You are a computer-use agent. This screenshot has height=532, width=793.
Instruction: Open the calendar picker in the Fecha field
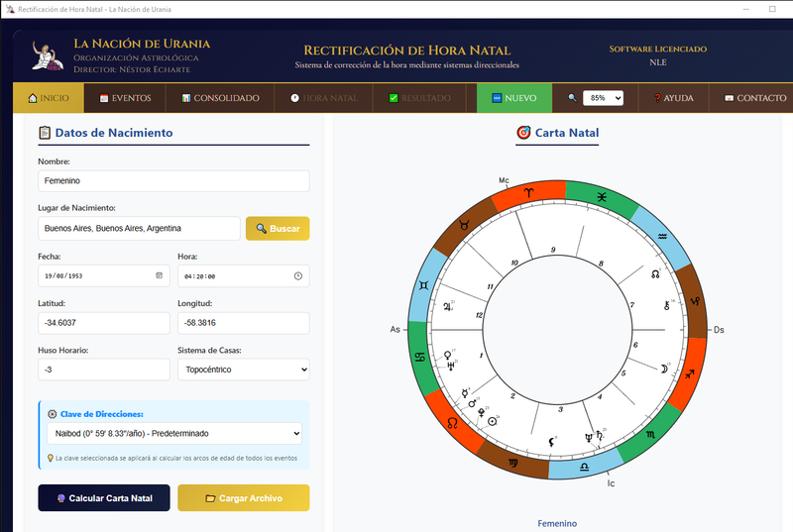(x=159, y=275)
